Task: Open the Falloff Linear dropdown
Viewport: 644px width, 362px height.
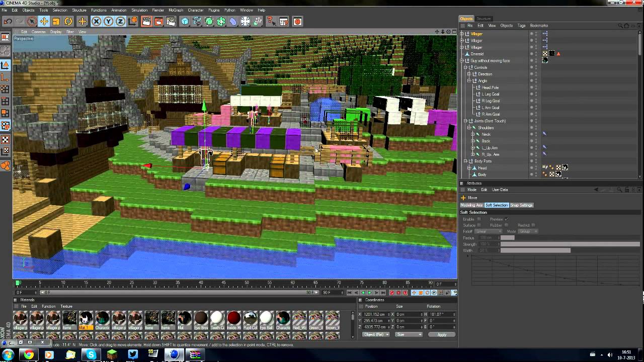Action: pos(489,231)
